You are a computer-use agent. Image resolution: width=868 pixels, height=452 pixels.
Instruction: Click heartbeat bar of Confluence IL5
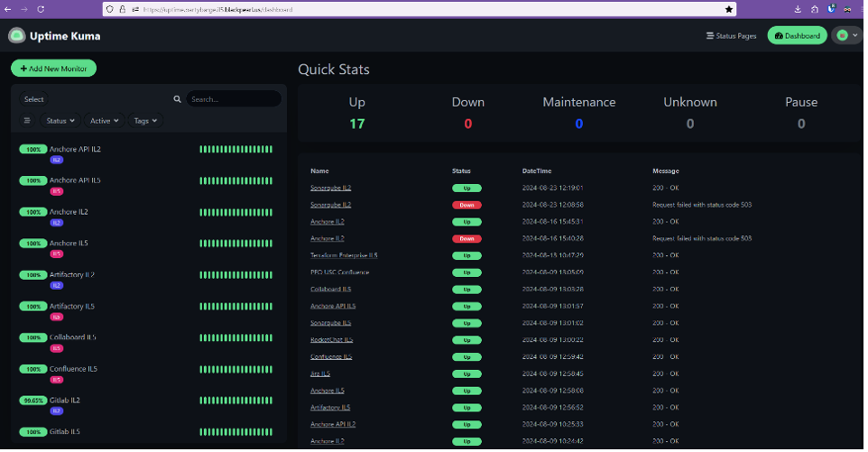point(235,369)
